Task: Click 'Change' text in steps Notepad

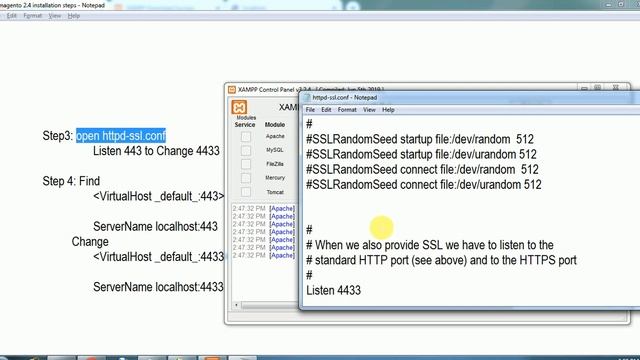Action: 90,242
